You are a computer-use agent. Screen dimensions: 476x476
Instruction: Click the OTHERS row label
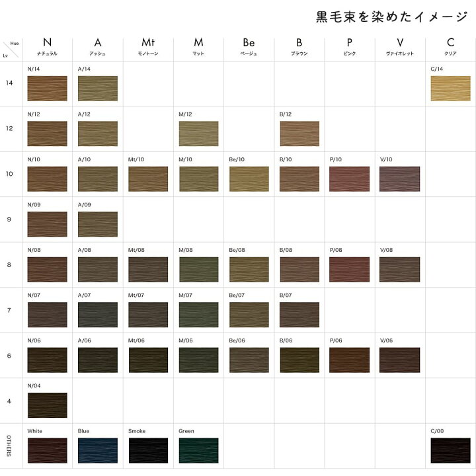point(9,446)
